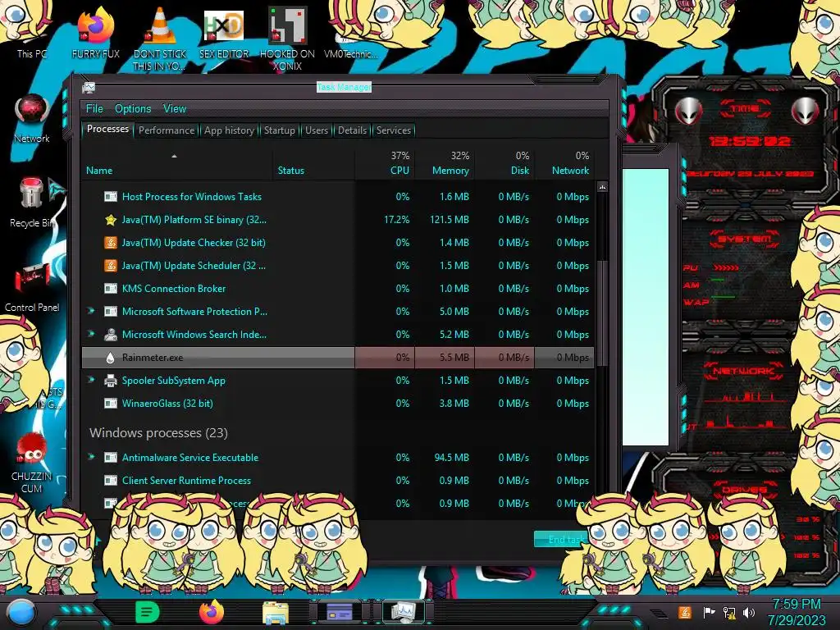The height and width of the screenshot is (630, 840).
Task: Click the Rainmeter.exe droplet icon
Action: (111, 358)
